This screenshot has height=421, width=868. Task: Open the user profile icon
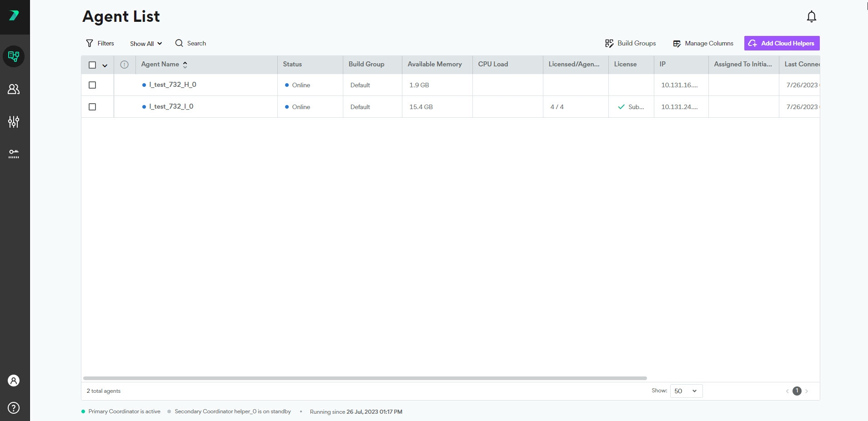14,381
